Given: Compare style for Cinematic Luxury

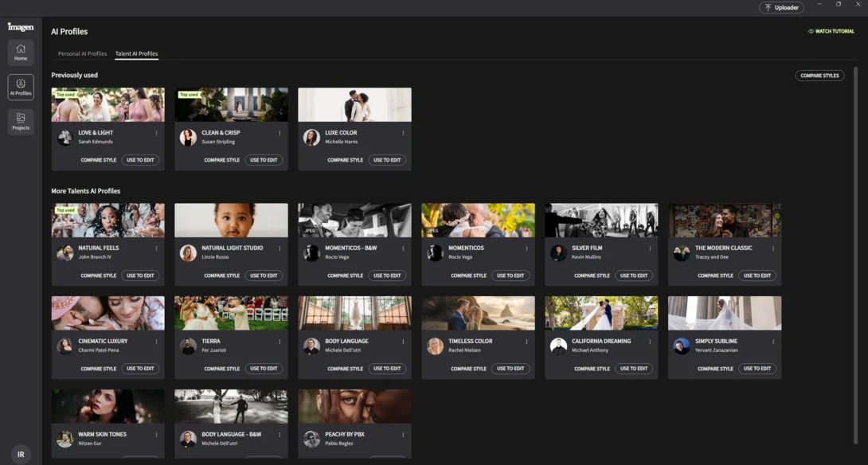Looking at the screenshot, I should pyautogui.click(x=99, y=369).
